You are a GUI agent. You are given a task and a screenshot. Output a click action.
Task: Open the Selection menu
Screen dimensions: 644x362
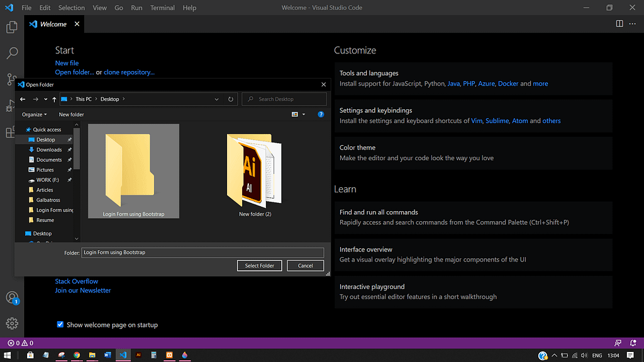click(71, 8)
